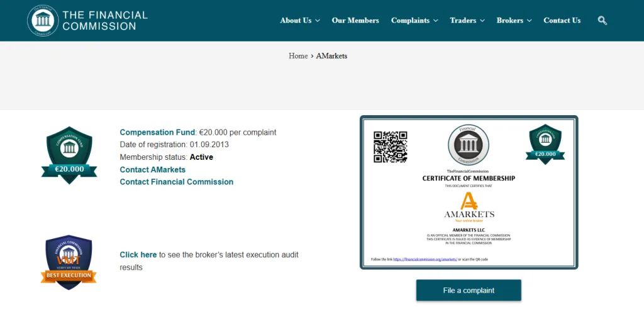Open the Contact AMarkets link
The image size is (644, 324).
tap(153, 170)
